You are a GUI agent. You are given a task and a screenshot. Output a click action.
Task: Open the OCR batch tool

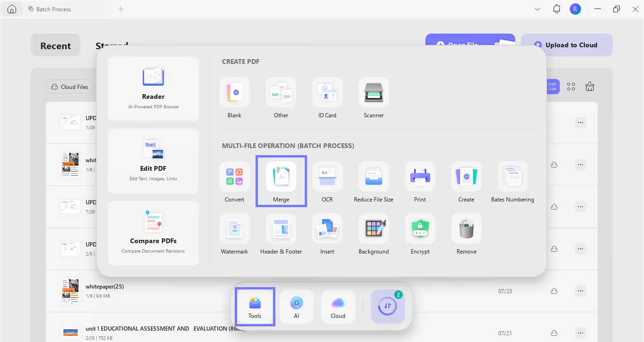click(327, 180)
